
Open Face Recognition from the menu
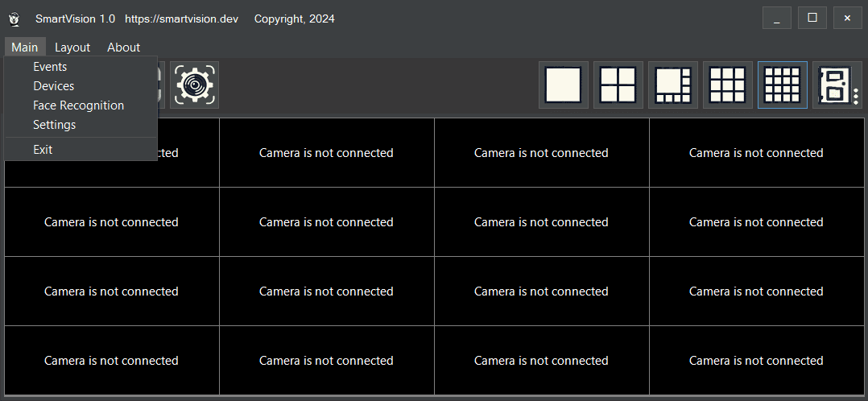tap(78, 105)
